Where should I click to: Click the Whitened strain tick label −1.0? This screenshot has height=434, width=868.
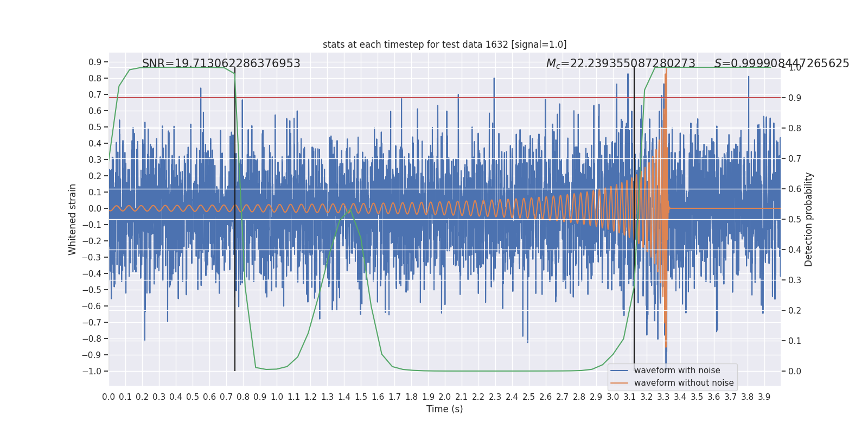[92, 372]
